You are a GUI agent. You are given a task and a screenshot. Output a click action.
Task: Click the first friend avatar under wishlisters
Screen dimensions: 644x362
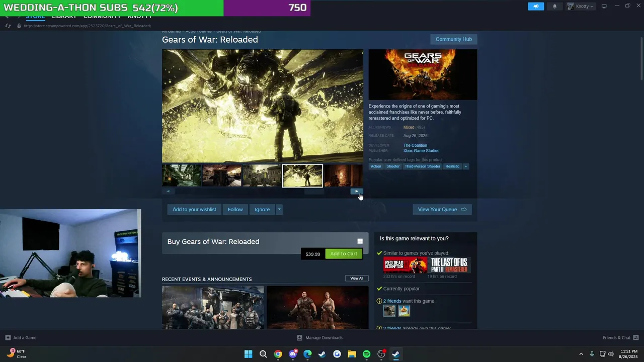(x=389, y=311)
